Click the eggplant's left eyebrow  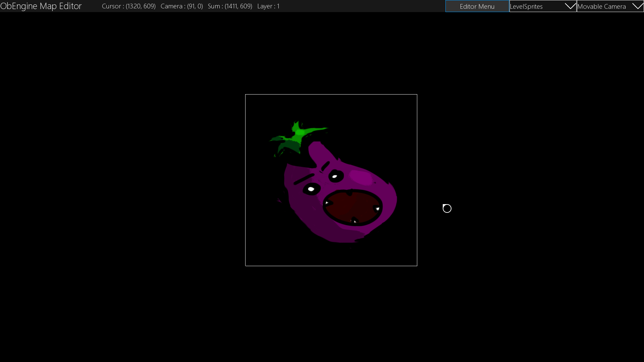[304, 179]
